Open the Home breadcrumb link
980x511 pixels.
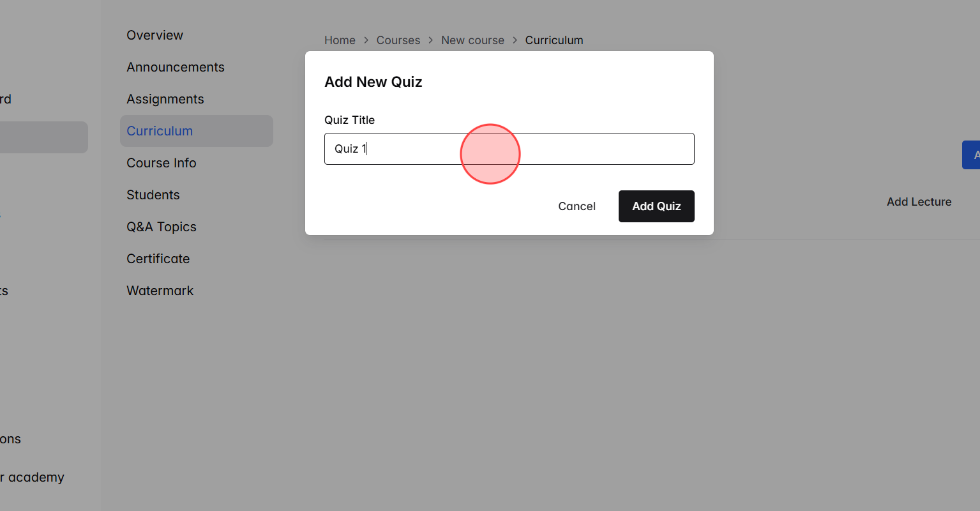coord(340,40)
